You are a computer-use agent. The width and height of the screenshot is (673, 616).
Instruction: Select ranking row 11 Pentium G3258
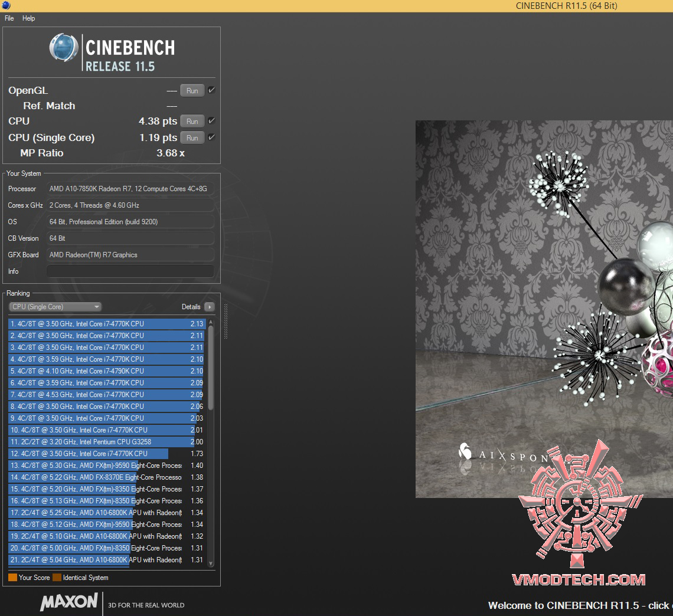pyautogui.click(x=107, y=442)
